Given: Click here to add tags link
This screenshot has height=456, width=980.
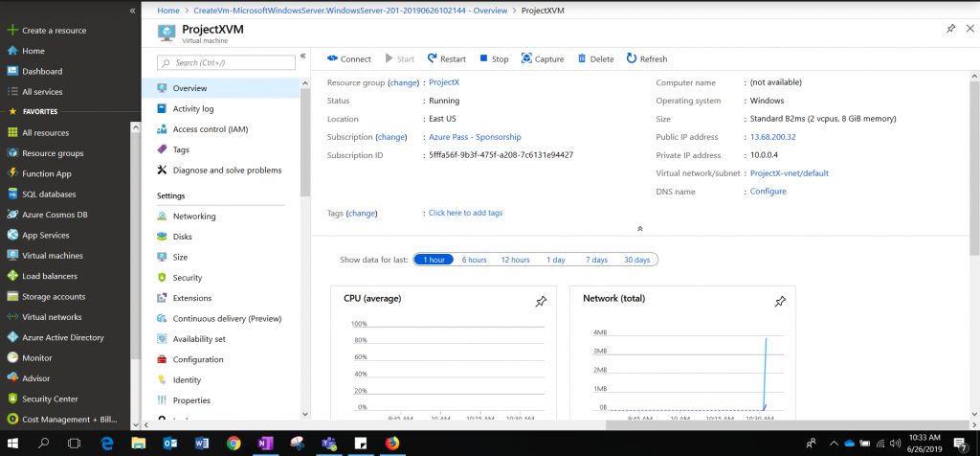Looking at the screenshot, I should (466, 213).
